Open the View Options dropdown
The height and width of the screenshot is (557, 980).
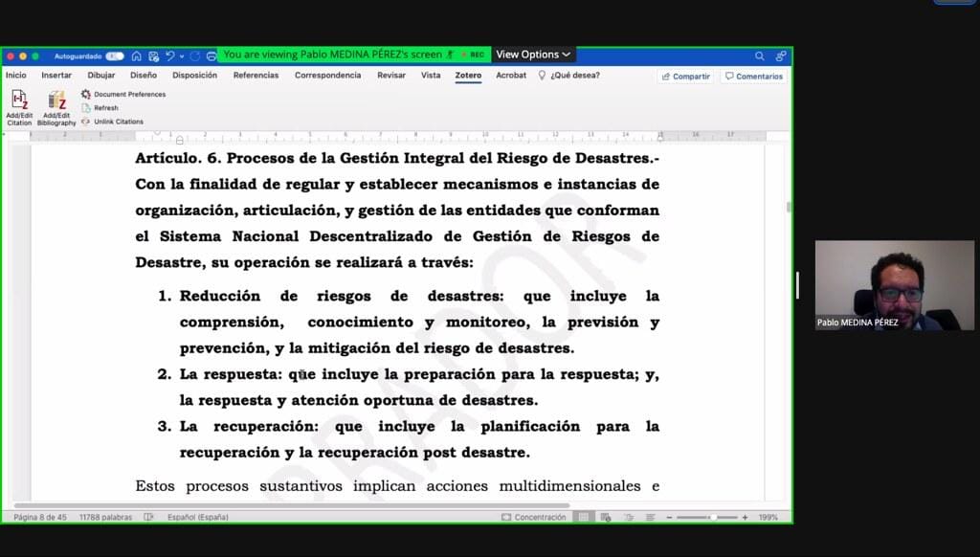pyautogui.click(x=532, y=56)
